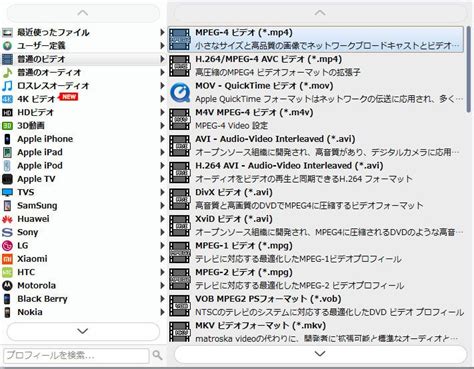Choose M4V MPEG-4 ビデオ (*.m4v) format
474x369 pixels.
(x=316, y=119)
